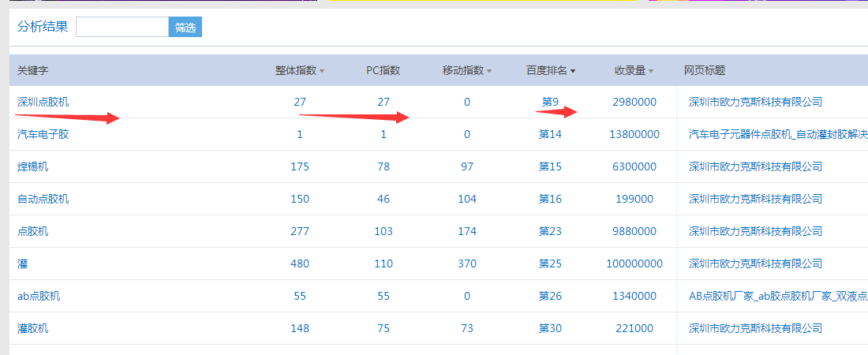Open the 点胶机 keyword link
The height and width of the screenshot is (355, 868).
[33, 231]
